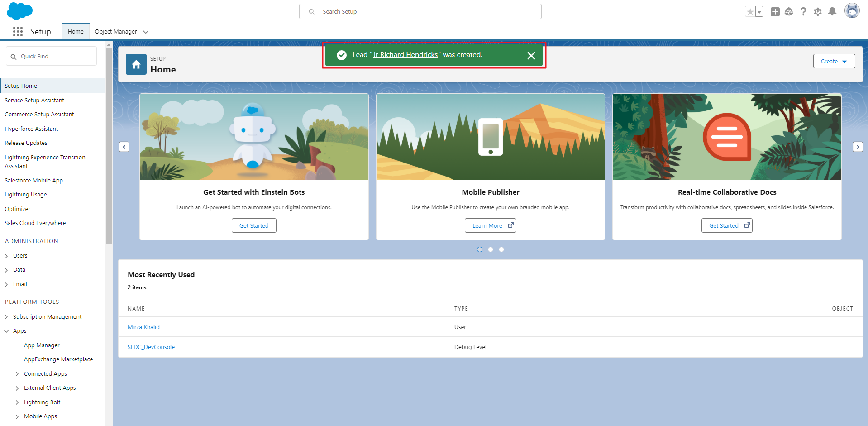Open the App Launcher grid icon
This screenshot has height=426, width=868.
tap(18, 31)
